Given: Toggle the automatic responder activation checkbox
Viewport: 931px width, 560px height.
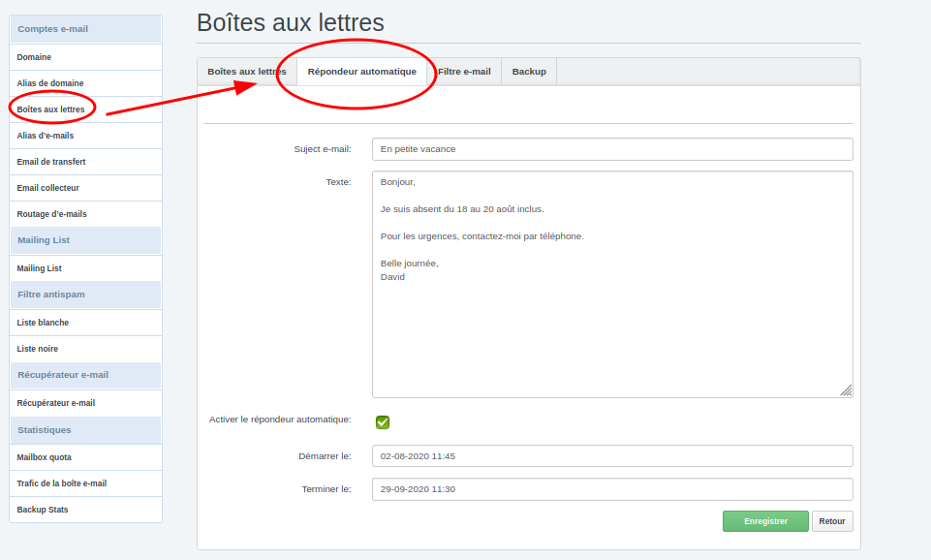Looking at the screenshot, I should coord(383,421).
